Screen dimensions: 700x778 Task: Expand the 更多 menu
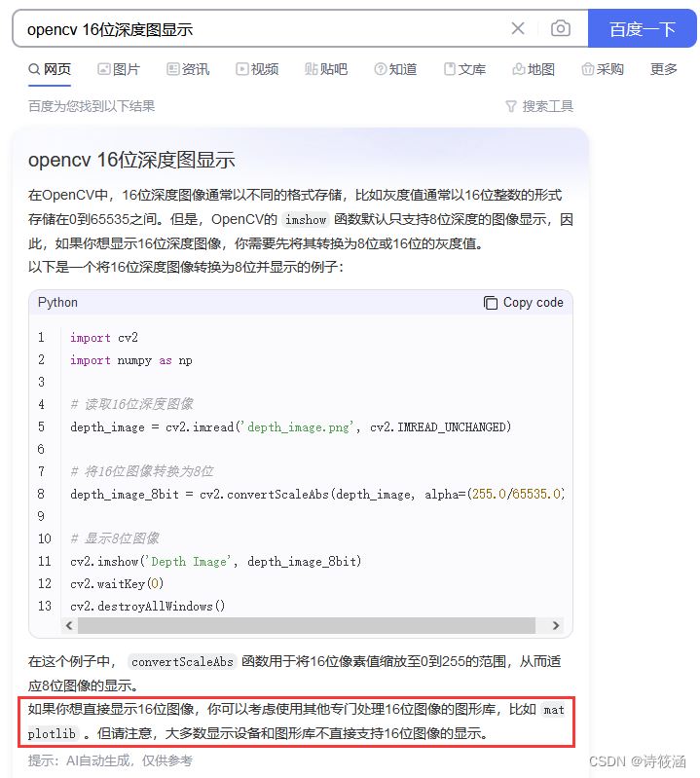pos(664,69)
